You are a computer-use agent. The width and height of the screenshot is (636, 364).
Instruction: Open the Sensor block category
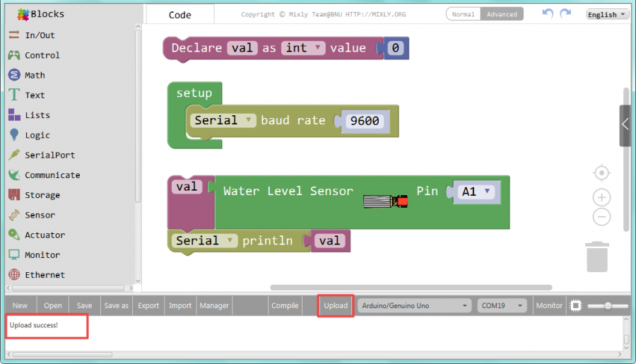pyautogui.click(x=40, y=215)
